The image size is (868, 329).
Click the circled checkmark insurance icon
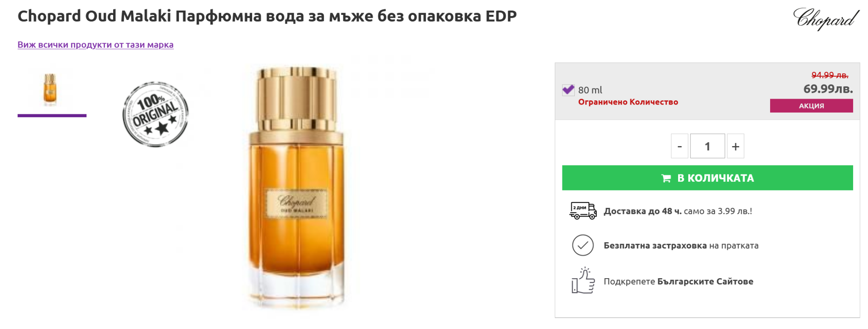point(583,245)
